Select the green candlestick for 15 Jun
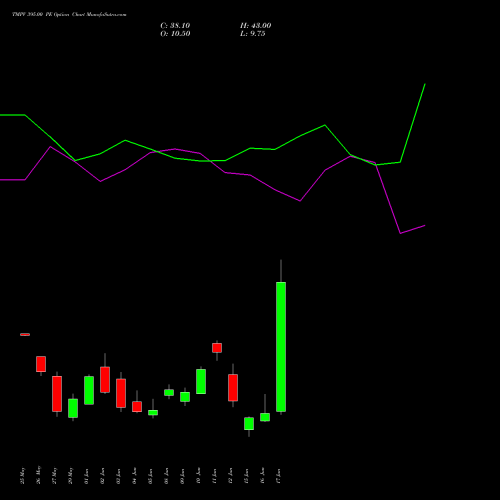Image resolution: width=500 pixels, height=500 pixels. (x=249, y=423)
